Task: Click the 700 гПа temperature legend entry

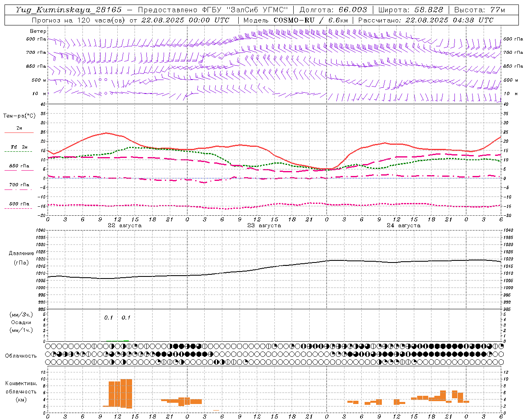Action: [x=19, y=185]
